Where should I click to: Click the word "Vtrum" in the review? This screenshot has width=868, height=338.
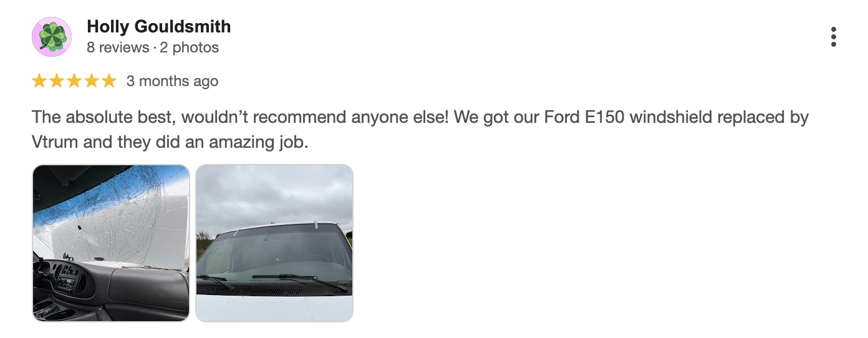coord(55,142)
